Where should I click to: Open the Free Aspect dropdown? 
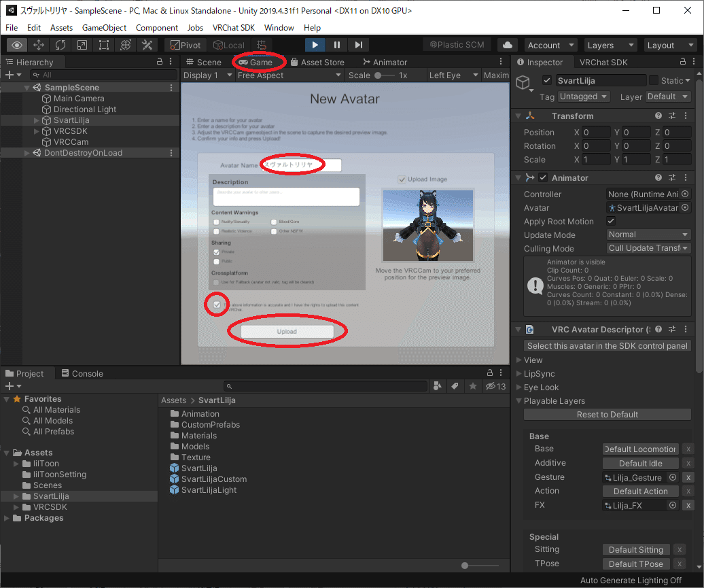[289, 75]
